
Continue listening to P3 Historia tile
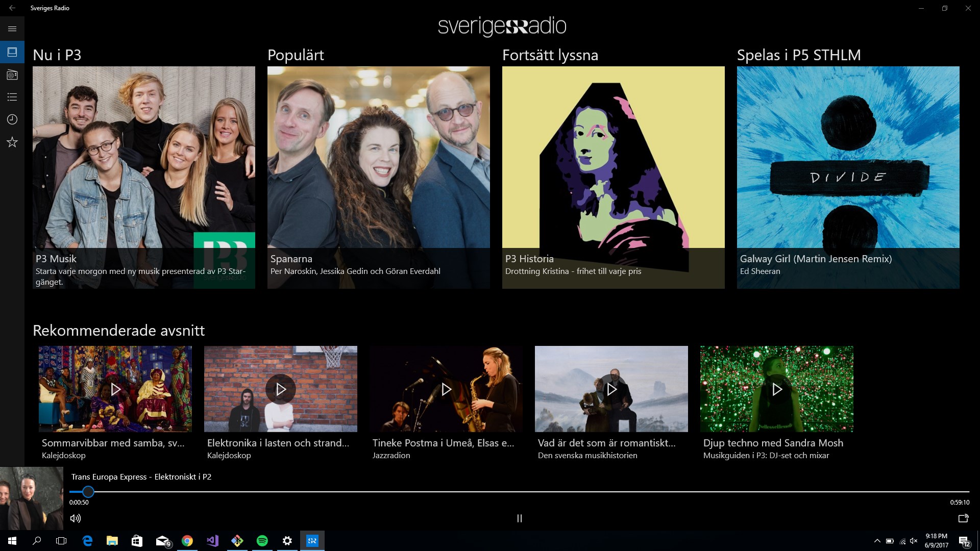[613, 177]
